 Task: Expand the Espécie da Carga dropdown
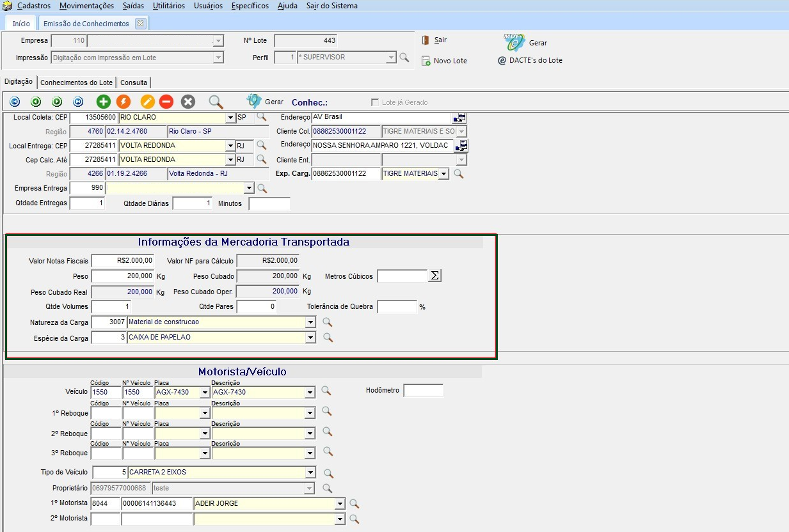[x=310, y=338]
